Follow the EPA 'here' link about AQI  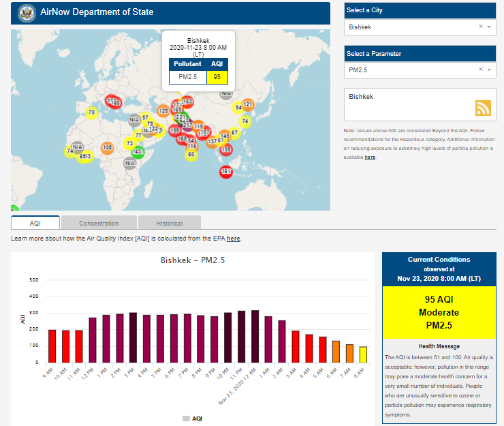point(233,239)
